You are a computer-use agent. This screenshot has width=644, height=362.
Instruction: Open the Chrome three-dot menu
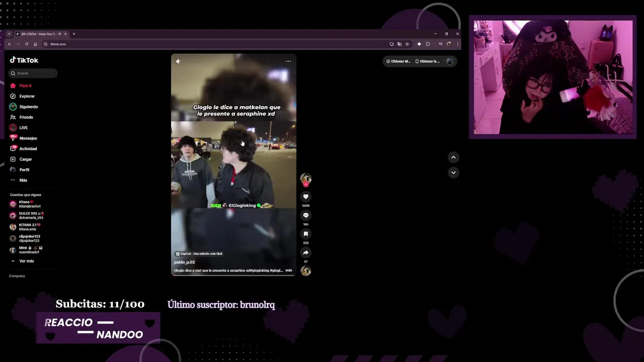click(x=457, y=44)
